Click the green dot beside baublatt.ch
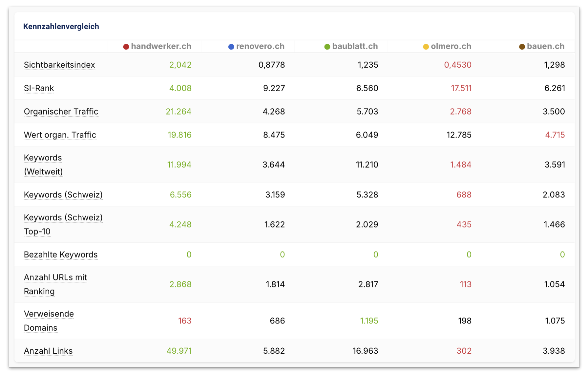 (327, 47)
